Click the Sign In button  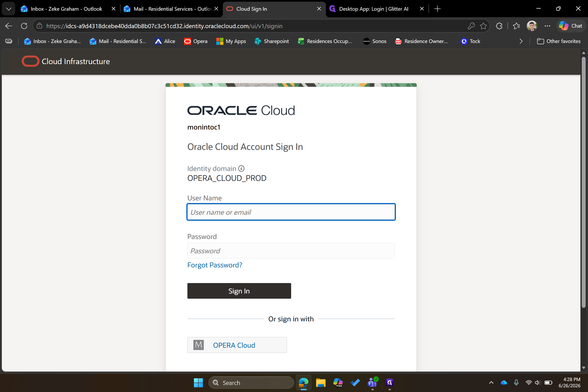(x=239, y=291)
